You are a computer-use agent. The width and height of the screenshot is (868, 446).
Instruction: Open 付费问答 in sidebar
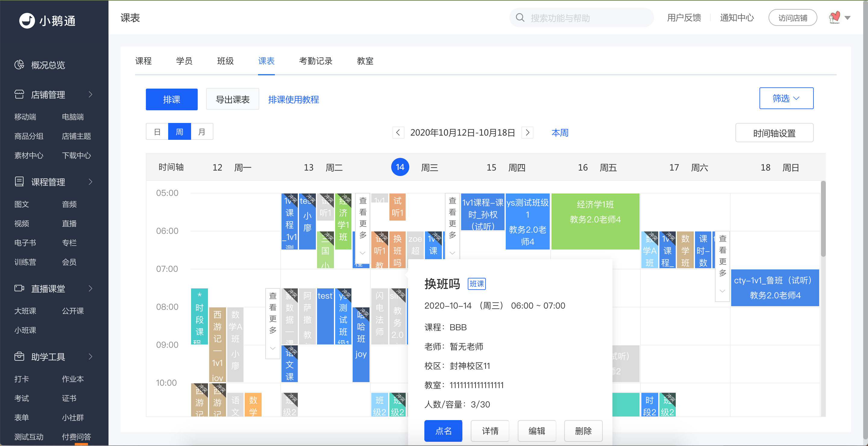tap(76, 437)
